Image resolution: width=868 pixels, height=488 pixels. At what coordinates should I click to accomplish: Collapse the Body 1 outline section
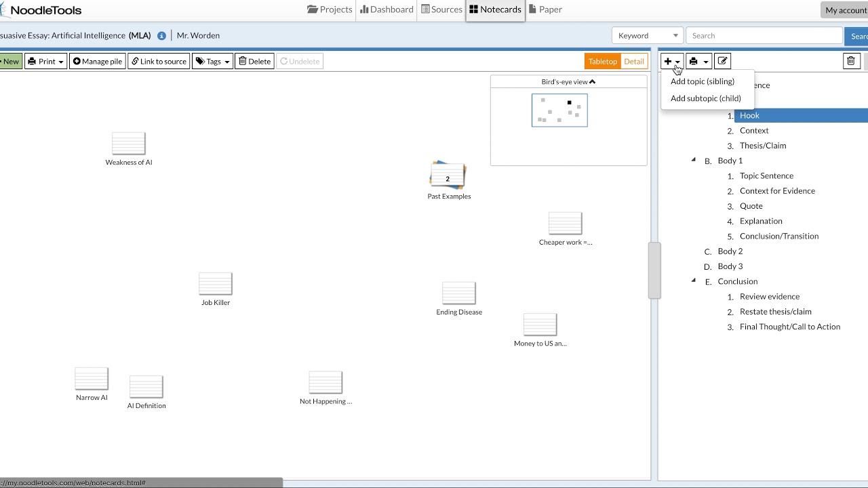693,160
